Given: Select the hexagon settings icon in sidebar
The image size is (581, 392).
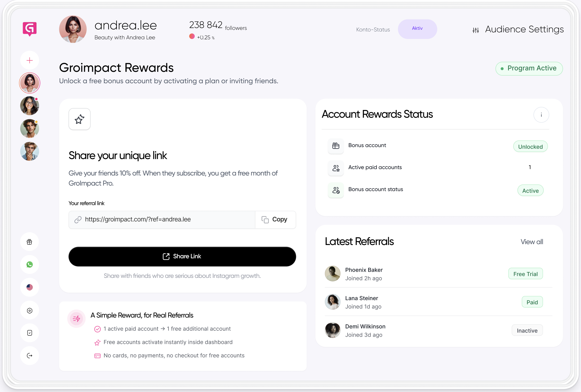Looking at the screenshot, I should 30,310.
